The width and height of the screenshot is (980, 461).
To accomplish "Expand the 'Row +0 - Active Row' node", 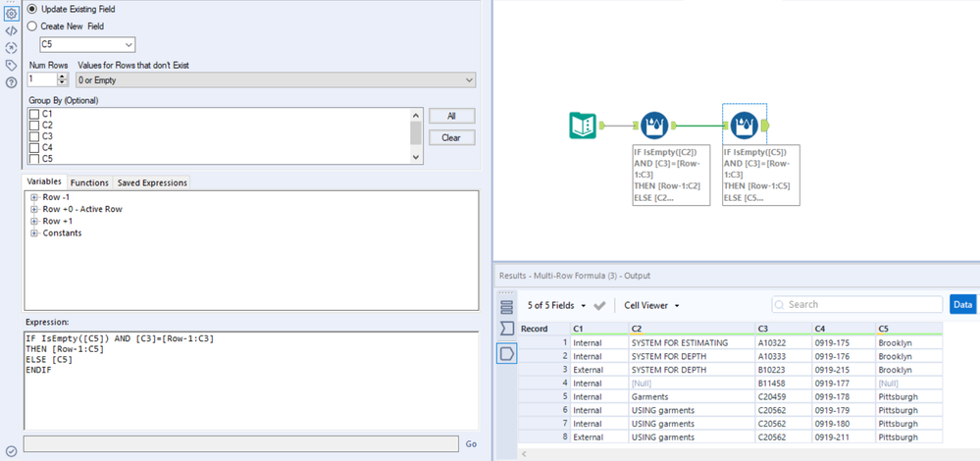I will click(34, 209).
